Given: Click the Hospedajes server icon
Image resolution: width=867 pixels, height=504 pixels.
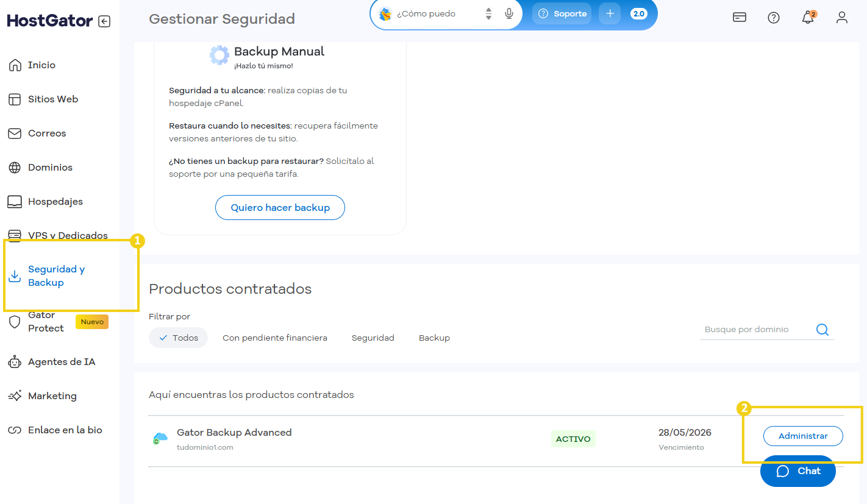Looking at the screenshot, I should point(15,202).
